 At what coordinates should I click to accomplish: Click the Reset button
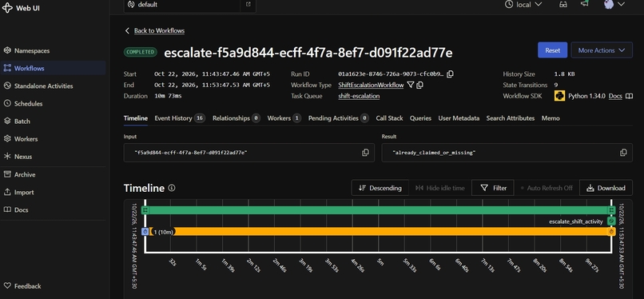552,50
